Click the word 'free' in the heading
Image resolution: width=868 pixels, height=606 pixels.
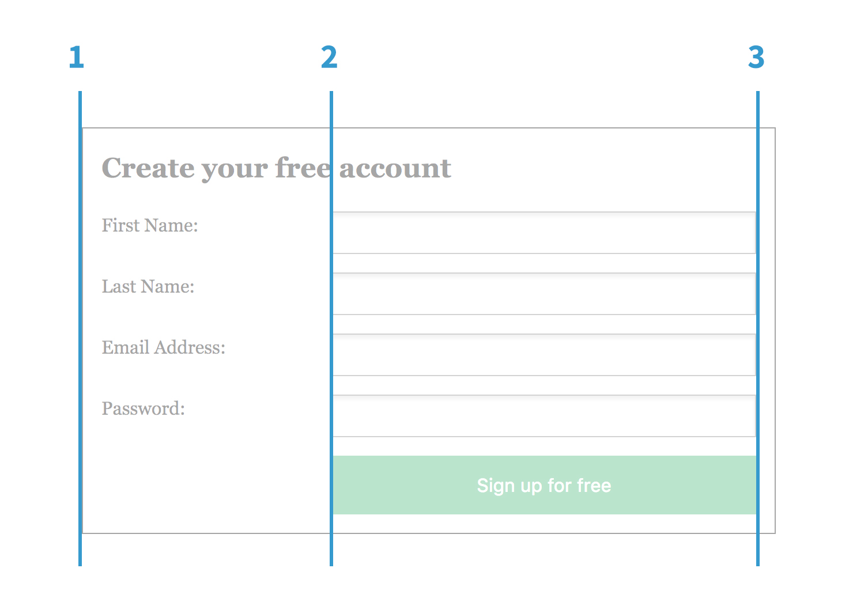[x=302, y=168]
